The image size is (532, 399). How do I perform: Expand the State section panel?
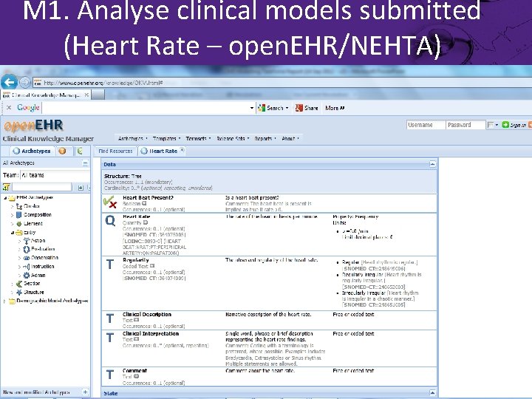point(432,393)
